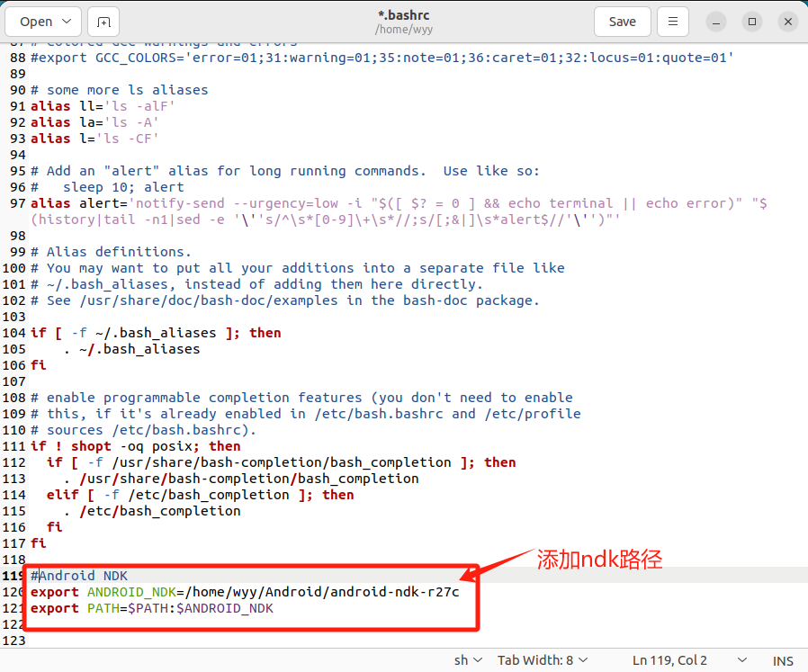Click the export PATH=$PATH:$ANDROID_NDK line
The width and height of the screenshot is (808, 672).
tap(151, 608)
